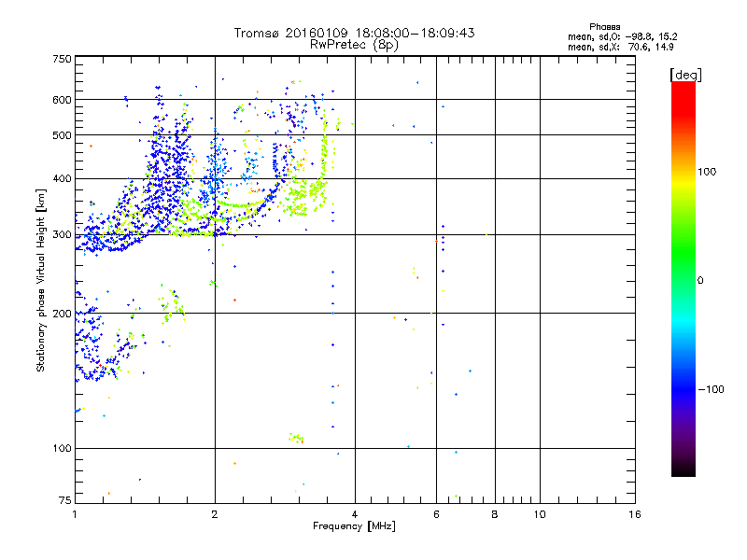Click the 'mean, sd,O: -98.8, 15.2' statistic
747x560 pixels.
pyautogui.click(x=623, y=36)
